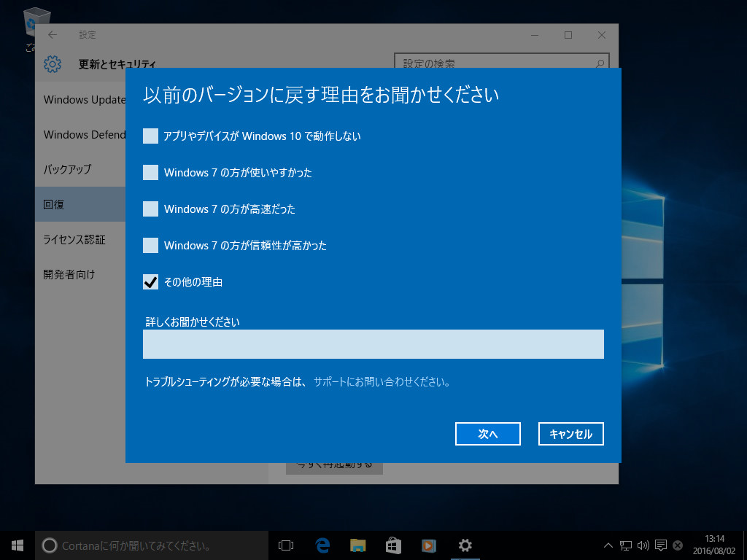
Task: Show hidden tray icons chevron
Action: tap(608, 545)
